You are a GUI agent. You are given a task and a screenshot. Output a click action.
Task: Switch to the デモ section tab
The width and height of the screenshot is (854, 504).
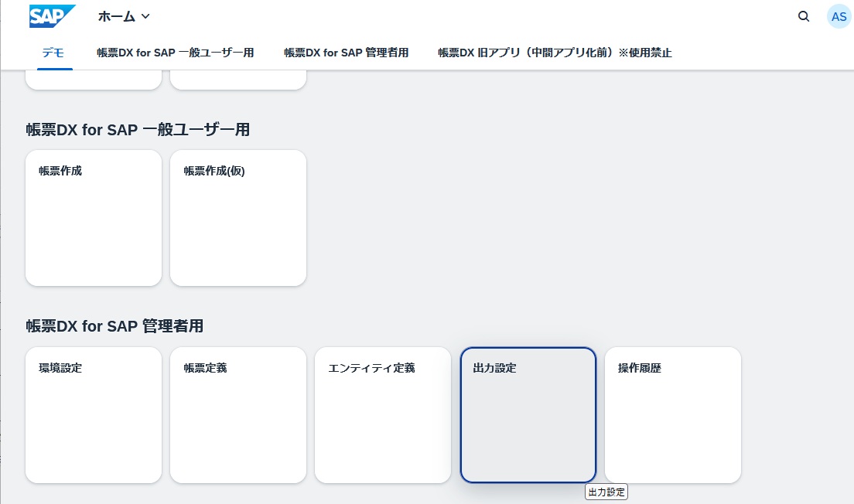(53, 53)
